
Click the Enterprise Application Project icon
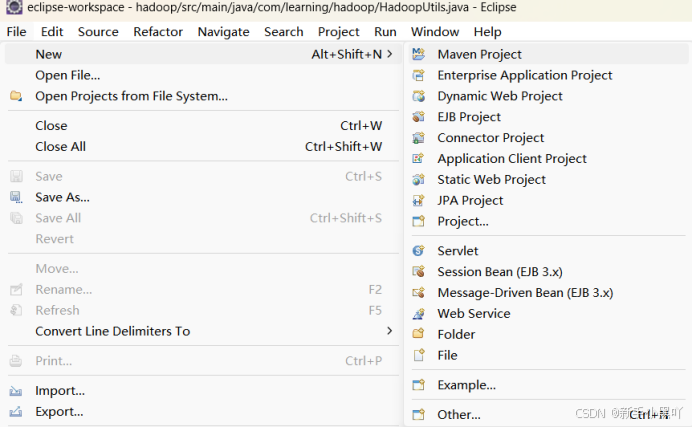coord(418,75)
